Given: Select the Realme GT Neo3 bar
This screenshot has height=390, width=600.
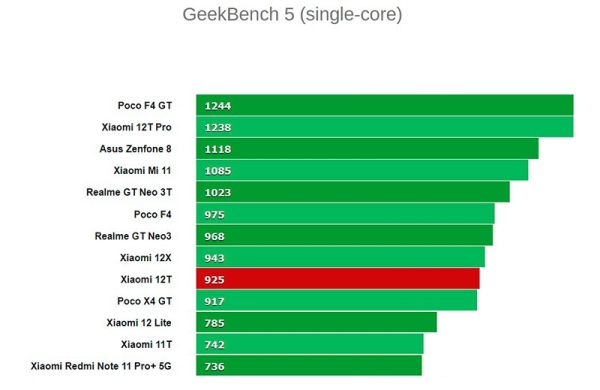Looking at the screenshot, I should coord(344,235).
